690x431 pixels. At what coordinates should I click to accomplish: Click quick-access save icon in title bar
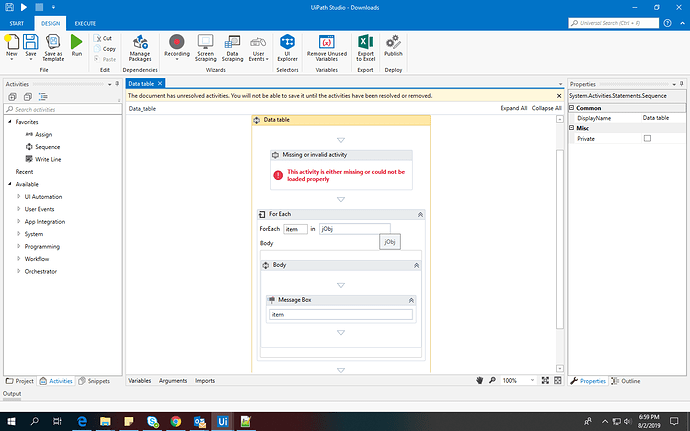9,7
